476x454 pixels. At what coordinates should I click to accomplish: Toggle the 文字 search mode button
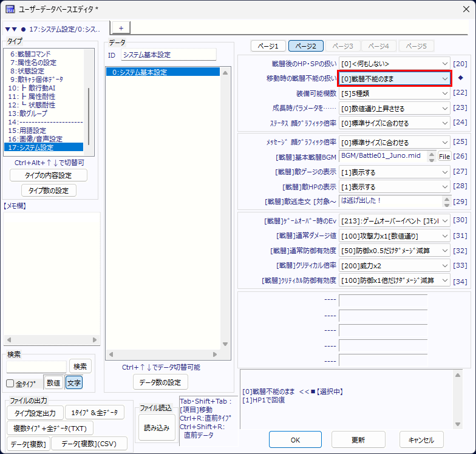tap(73, 382)
